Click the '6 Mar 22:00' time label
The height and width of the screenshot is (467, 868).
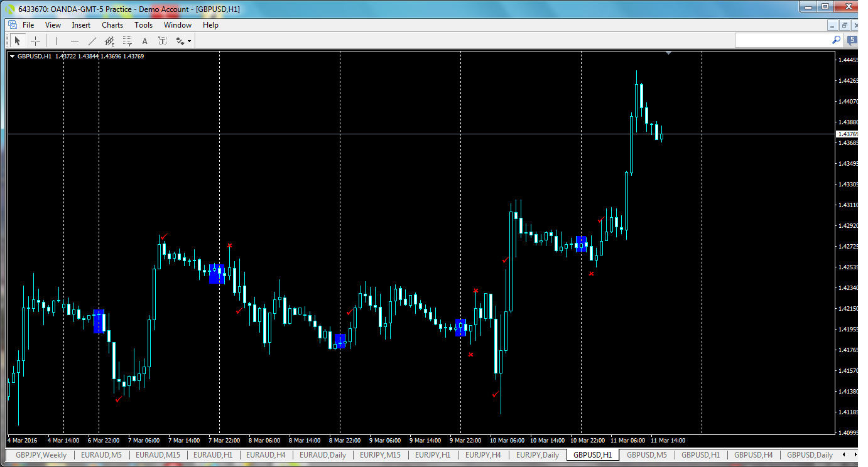click(103, 441)
